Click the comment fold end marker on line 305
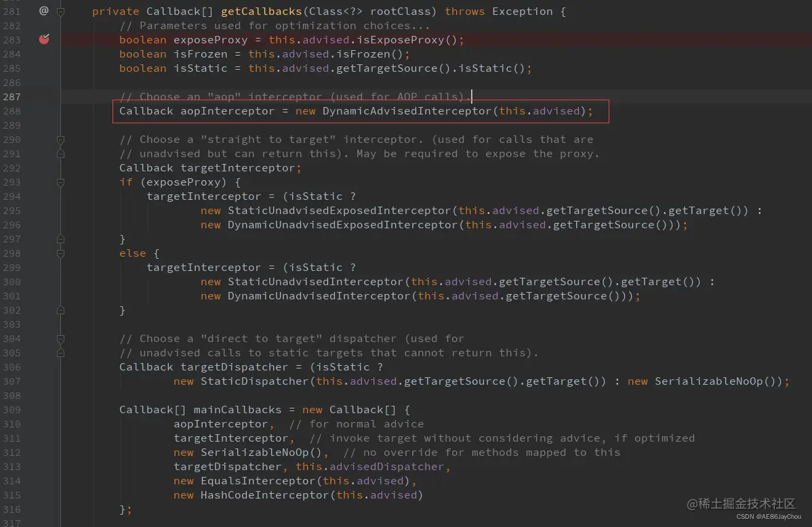The width and height of the screenshot is (812, 527). (x=60, y=353)
